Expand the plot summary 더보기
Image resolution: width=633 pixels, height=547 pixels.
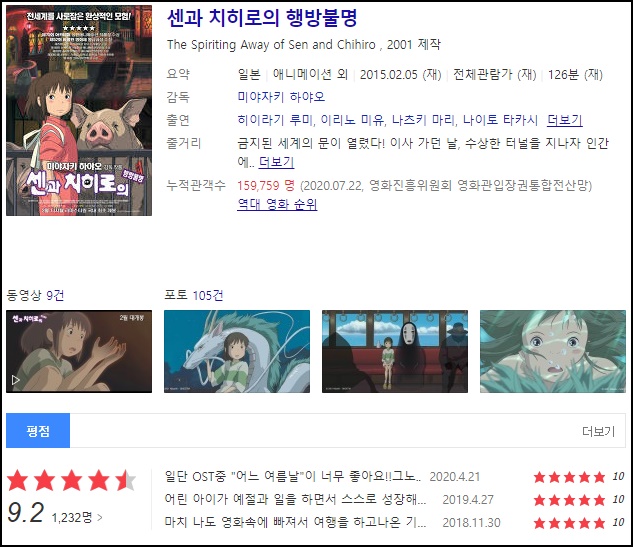pyautogui.click(x=276, y=162)
